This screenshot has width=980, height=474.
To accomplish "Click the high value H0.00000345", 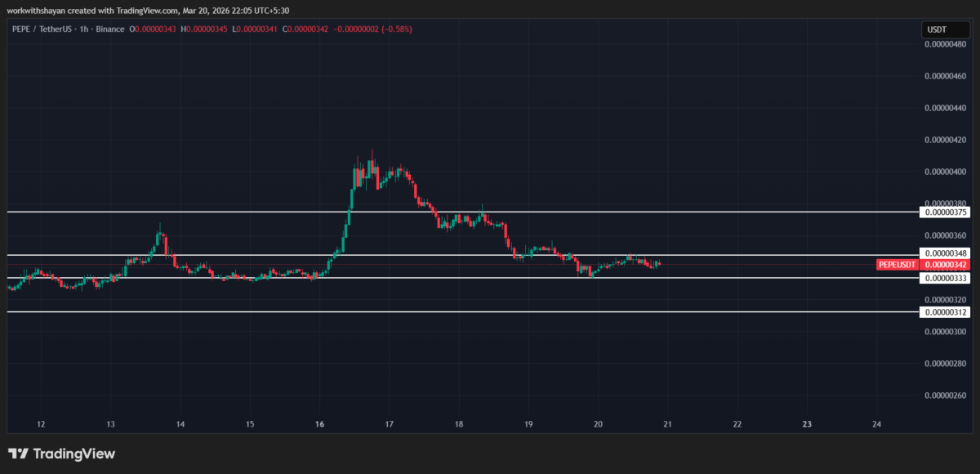I will (x=205, y=28).
